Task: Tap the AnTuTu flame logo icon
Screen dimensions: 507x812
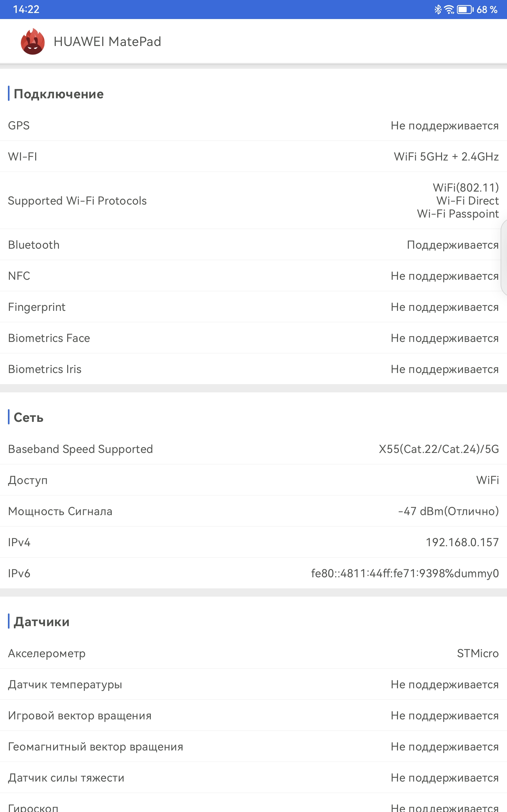Action: 33,41
